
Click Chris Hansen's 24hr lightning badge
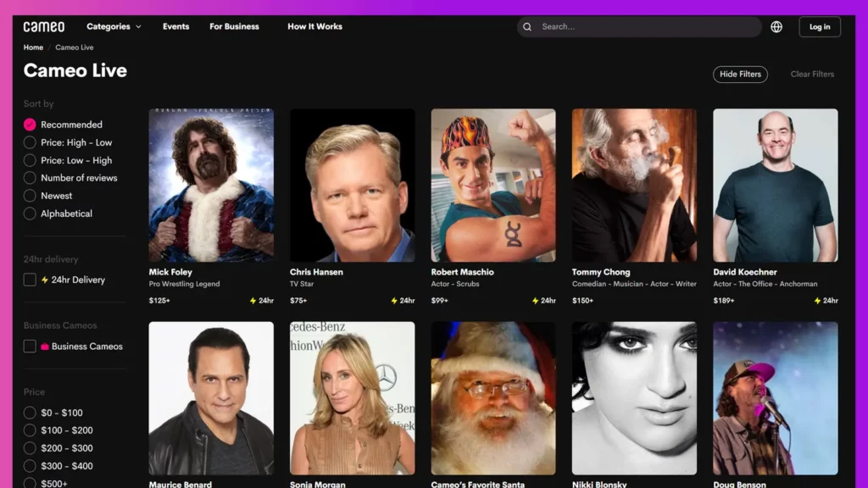click(x=403, y=301)
